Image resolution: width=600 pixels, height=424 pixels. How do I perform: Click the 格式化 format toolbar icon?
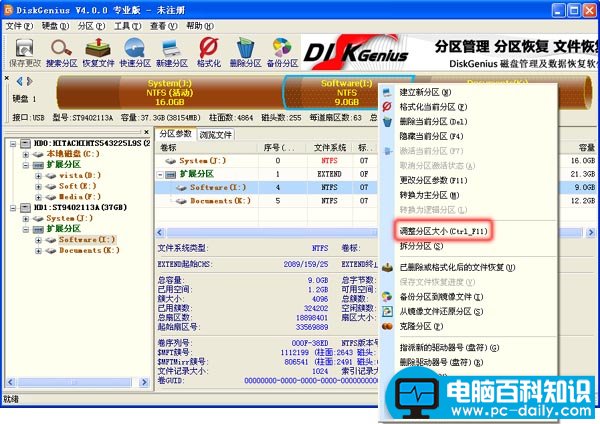click(209, 53)
